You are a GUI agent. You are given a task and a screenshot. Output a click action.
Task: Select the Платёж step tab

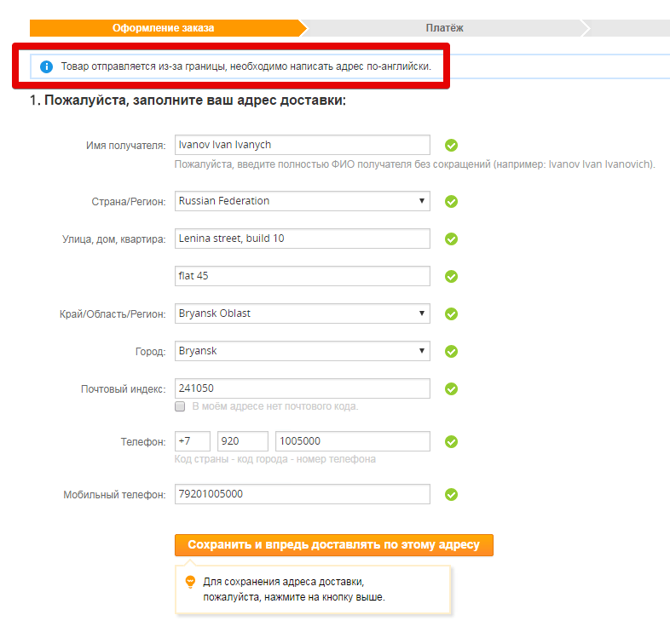click(x=444, y=28)
